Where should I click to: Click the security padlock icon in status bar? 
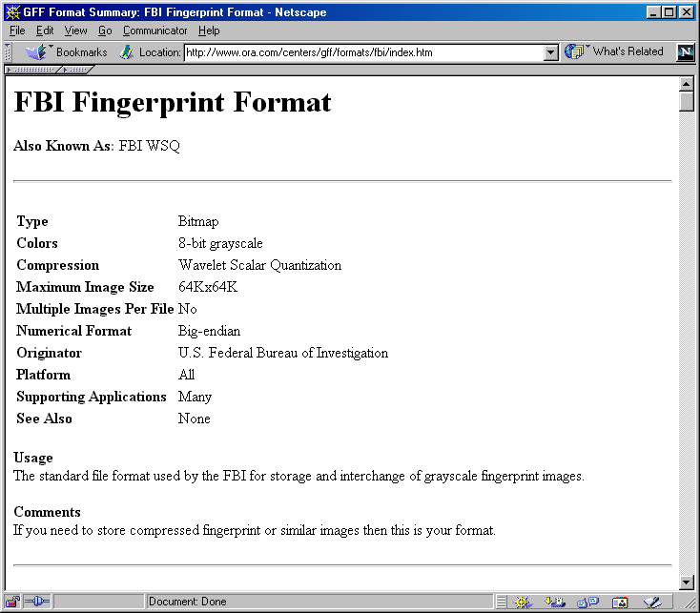(x=12, y=602)
